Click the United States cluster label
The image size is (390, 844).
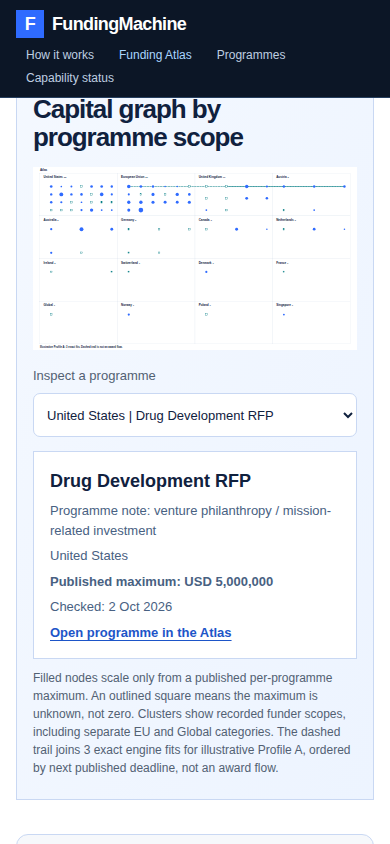click(x=54, y=177)
